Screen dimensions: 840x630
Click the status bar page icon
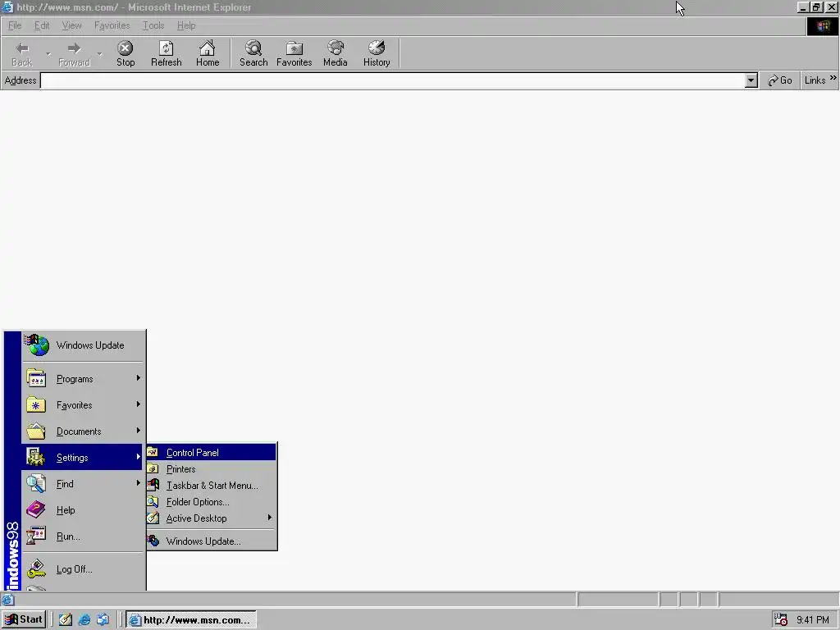click(x=7, y=600)
